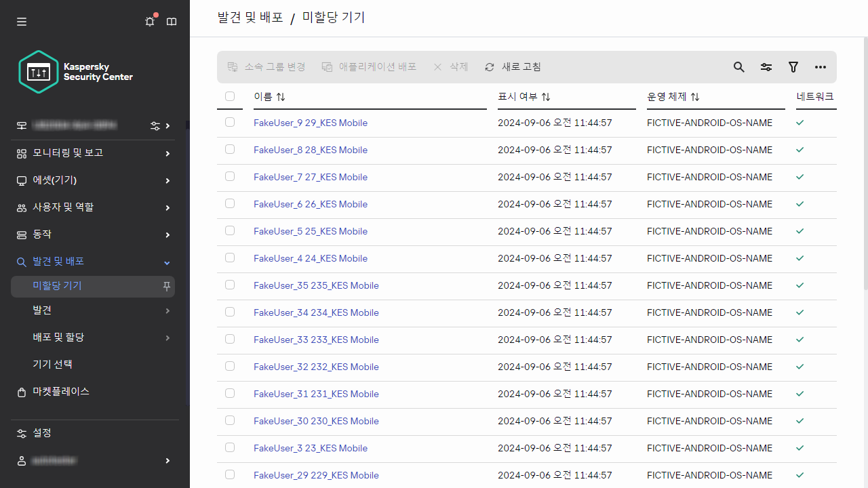Open column settings sliders icon

766,67
